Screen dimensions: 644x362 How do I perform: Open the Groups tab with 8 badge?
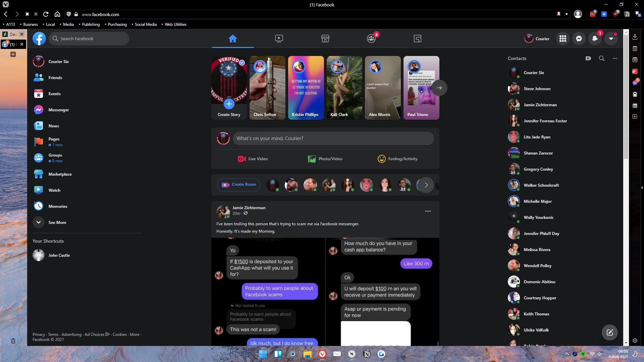pos(372,39)
